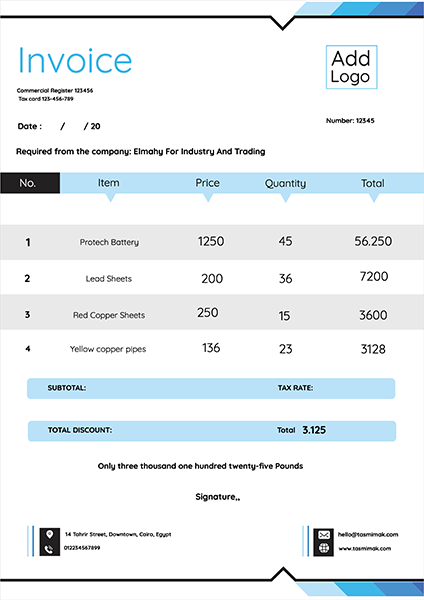Viewport: 424px width, 600px height.
Task: Click the email envelope icon
Action: coord(324,535)
